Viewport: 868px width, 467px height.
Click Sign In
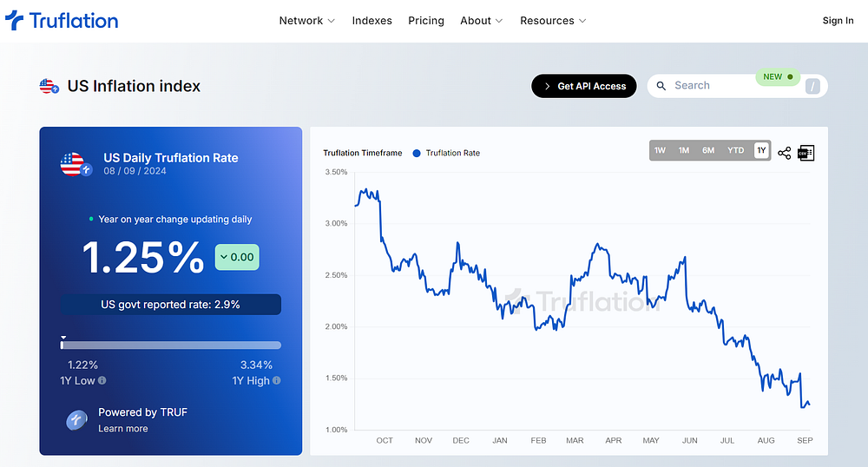tap(838, 21)
